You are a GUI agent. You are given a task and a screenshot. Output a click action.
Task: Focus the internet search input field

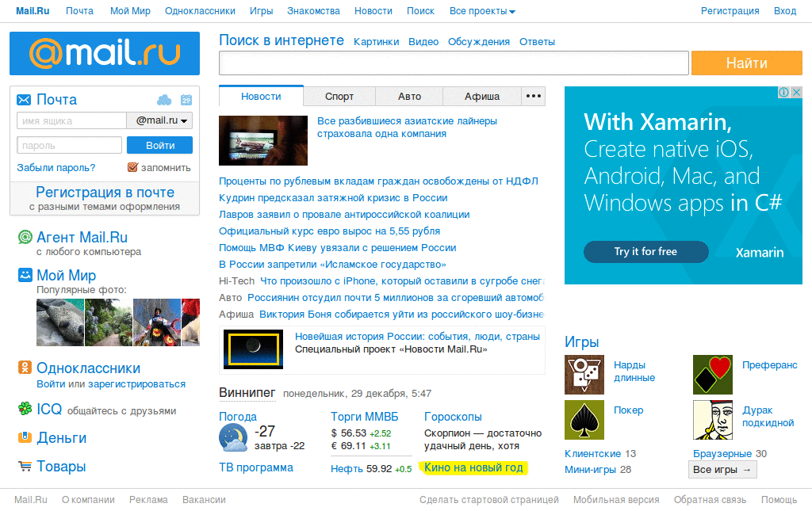point(454,63)
